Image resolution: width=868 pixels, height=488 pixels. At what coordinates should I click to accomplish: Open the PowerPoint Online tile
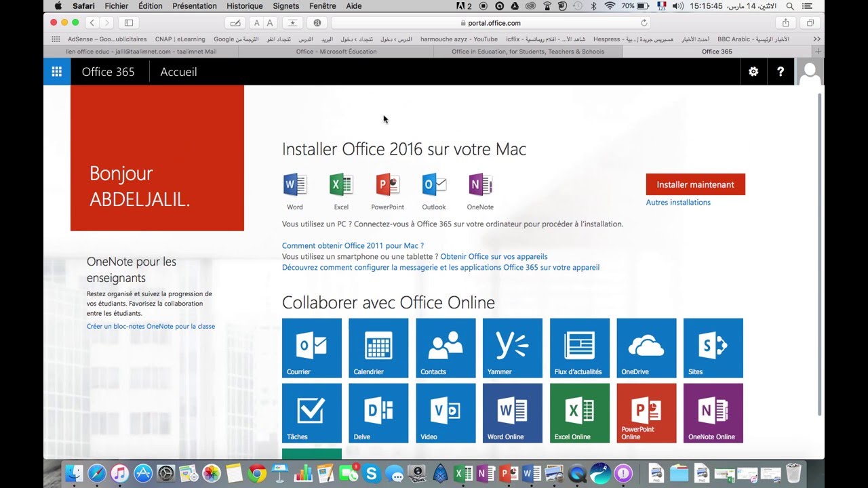(x=646, y=413)
